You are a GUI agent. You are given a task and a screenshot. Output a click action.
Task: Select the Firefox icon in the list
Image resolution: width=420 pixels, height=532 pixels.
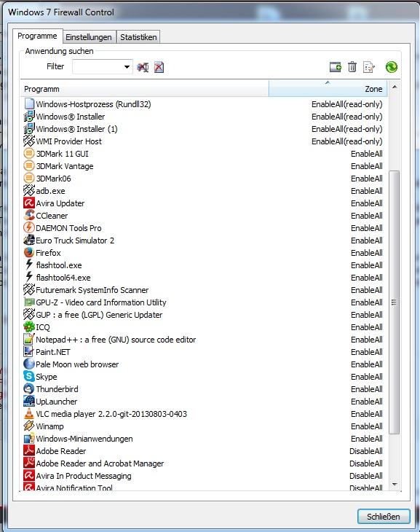tap(29, 252)
